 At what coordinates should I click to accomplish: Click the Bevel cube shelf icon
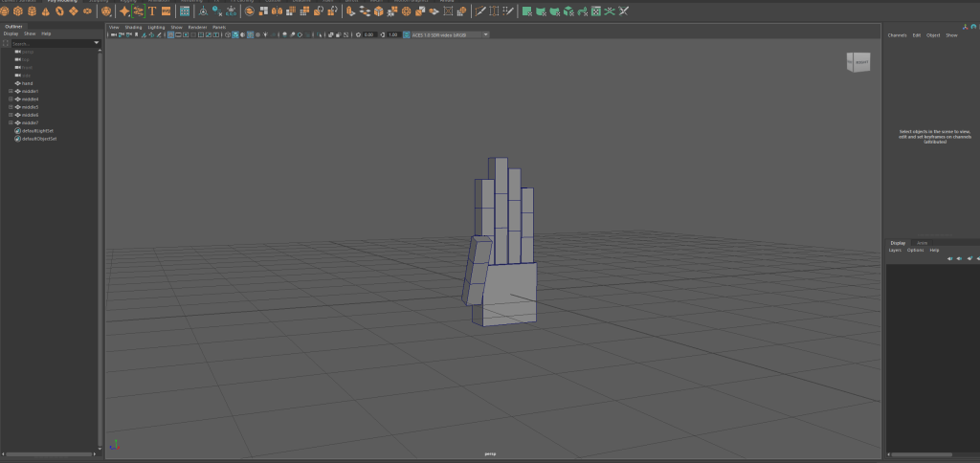point(378,11)
